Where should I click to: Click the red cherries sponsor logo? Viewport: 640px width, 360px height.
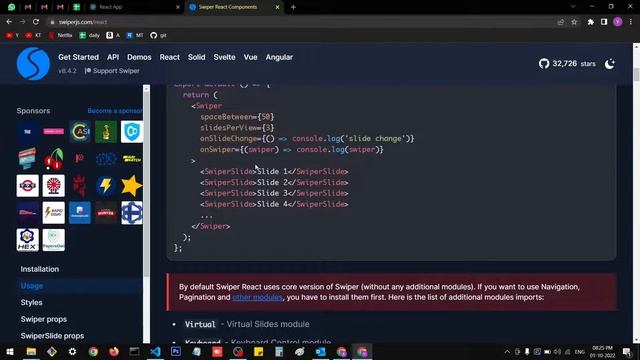53,159
